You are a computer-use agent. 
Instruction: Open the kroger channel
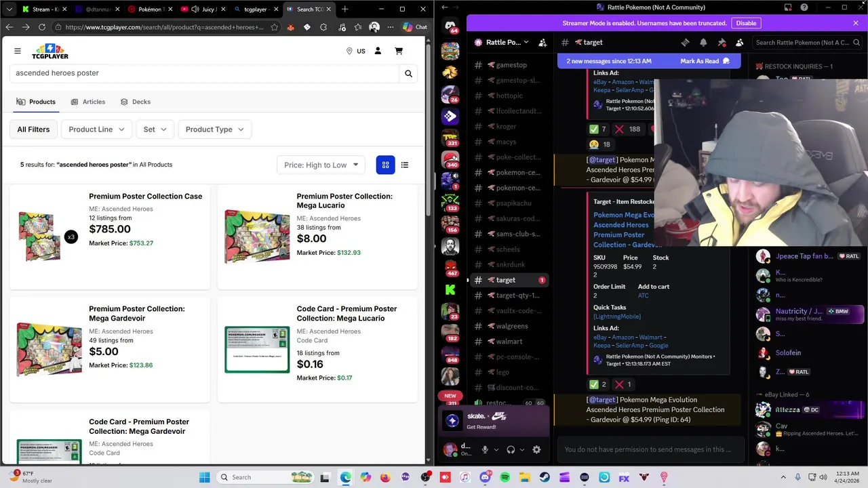click(510, 127)
